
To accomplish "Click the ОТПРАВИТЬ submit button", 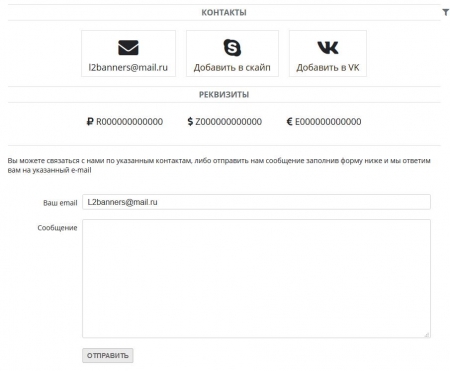I will [108, 356].
